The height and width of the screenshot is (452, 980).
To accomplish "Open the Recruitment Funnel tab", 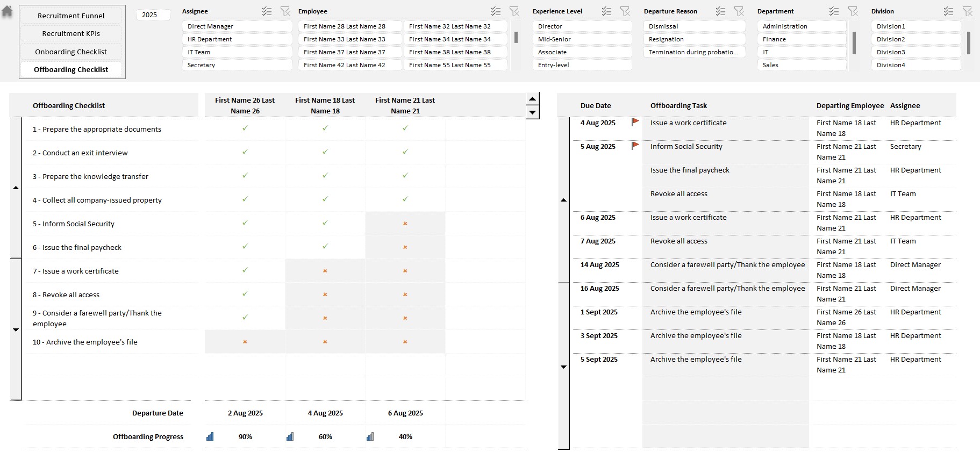I will click(x=71, y=16).
